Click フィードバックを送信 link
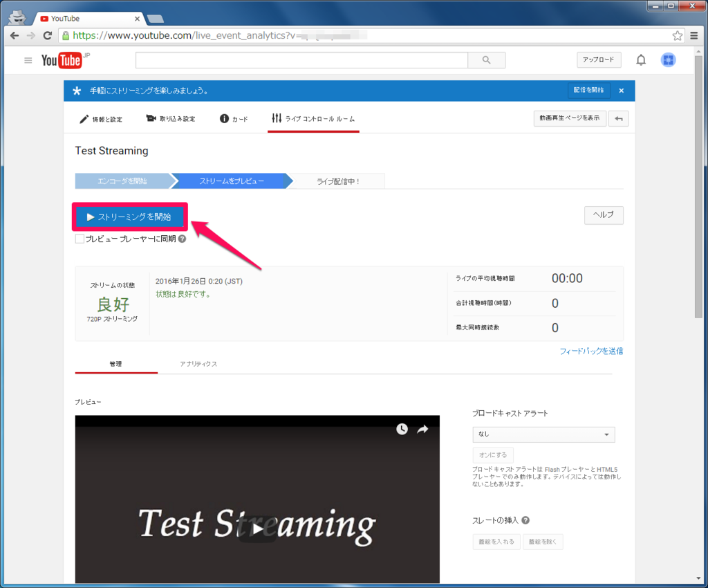This screenshot has height=588, width=708. point(592,351)
